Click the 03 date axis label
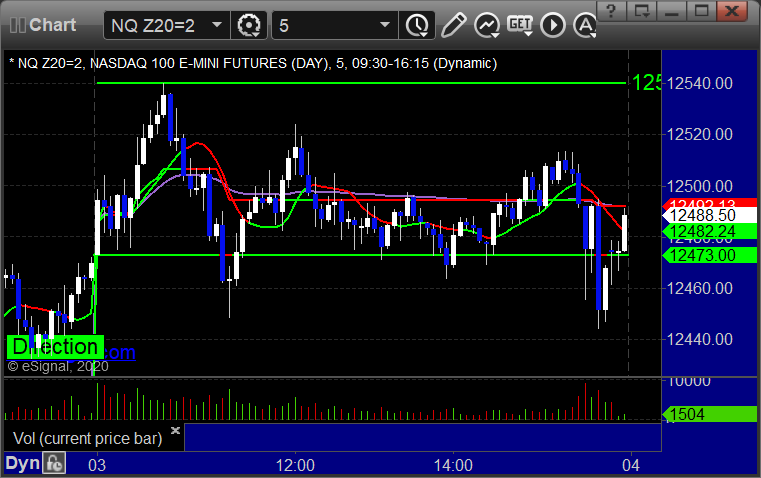This screenshot has height=478, width=761. [97, 465]
